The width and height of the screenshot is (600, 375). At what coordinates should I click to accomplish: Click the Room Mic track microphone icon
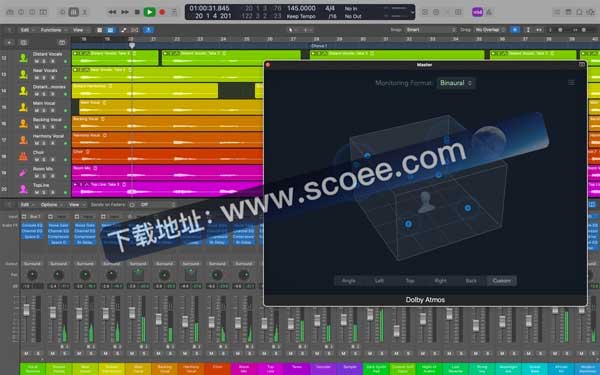pos(23,173)
